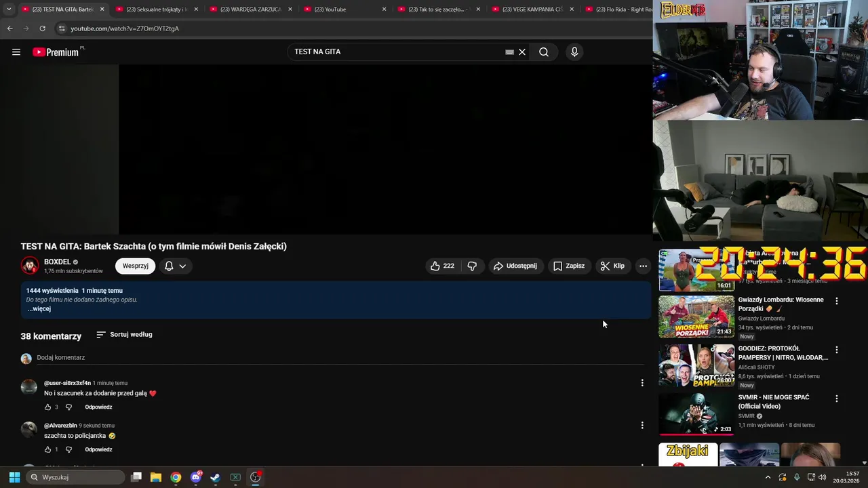Reply to @user-si8rx3xf4n with Odpowiedz

point(98,407)
